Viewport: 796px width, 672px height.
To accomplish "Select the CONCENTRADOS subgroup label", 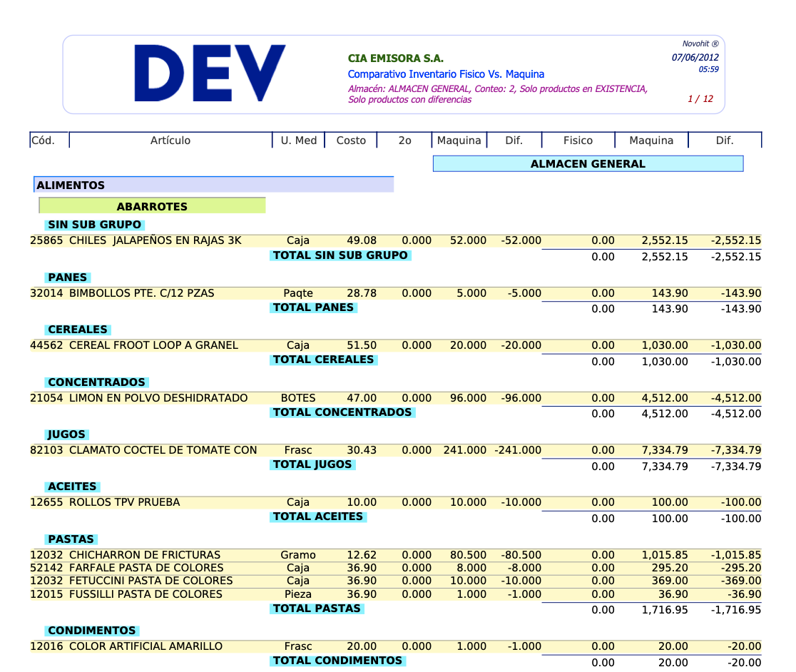I will [96, 382].
